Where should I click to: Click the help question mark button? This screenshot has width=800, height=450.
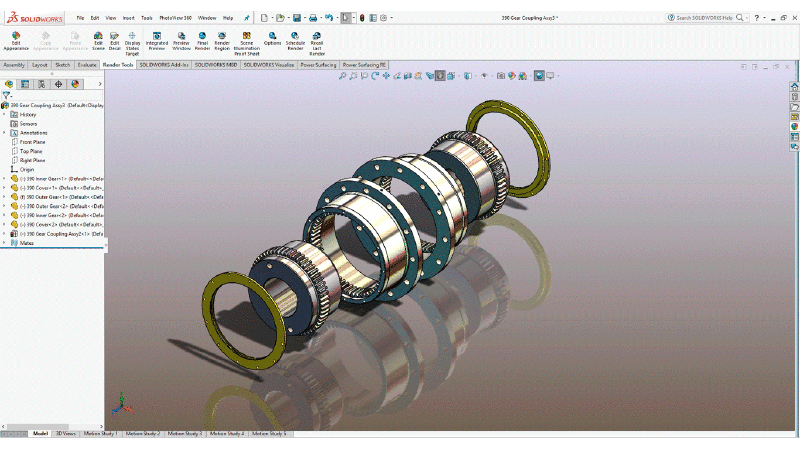(757, 18)
